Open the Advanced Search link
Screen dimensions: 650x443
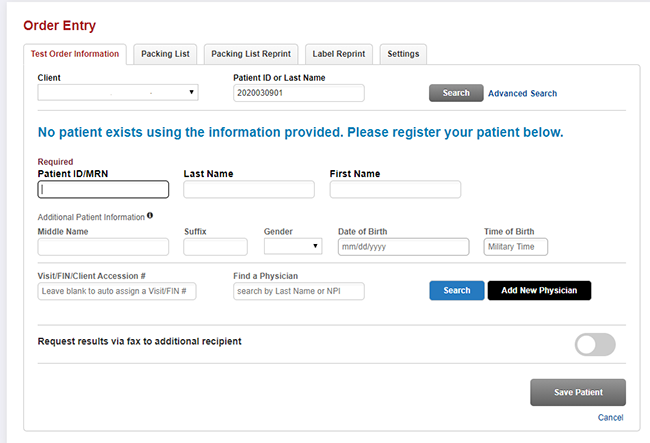[x=522, y=94]
